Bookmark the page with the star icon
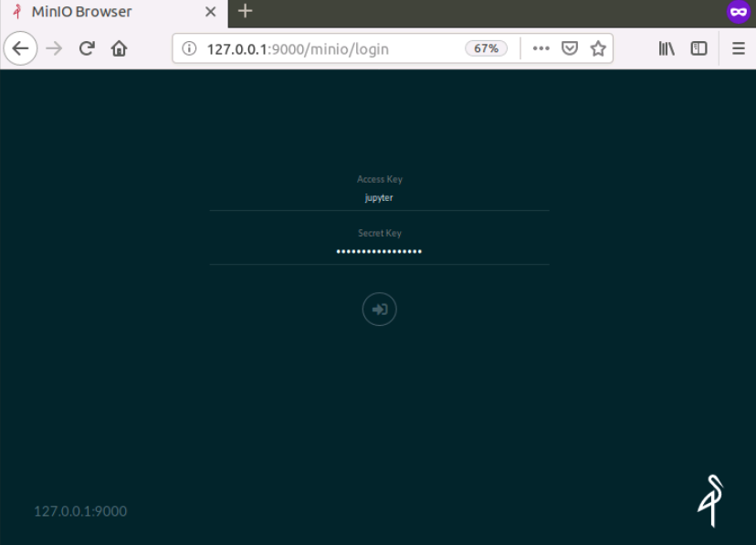Screen dimensions: 756x545 coord(598,48)
